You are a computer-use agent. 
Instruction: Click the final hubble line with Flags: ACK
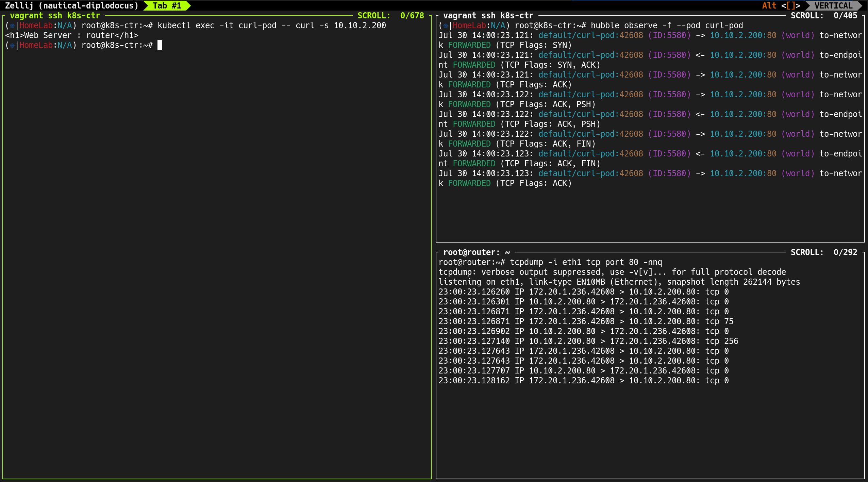650,178
